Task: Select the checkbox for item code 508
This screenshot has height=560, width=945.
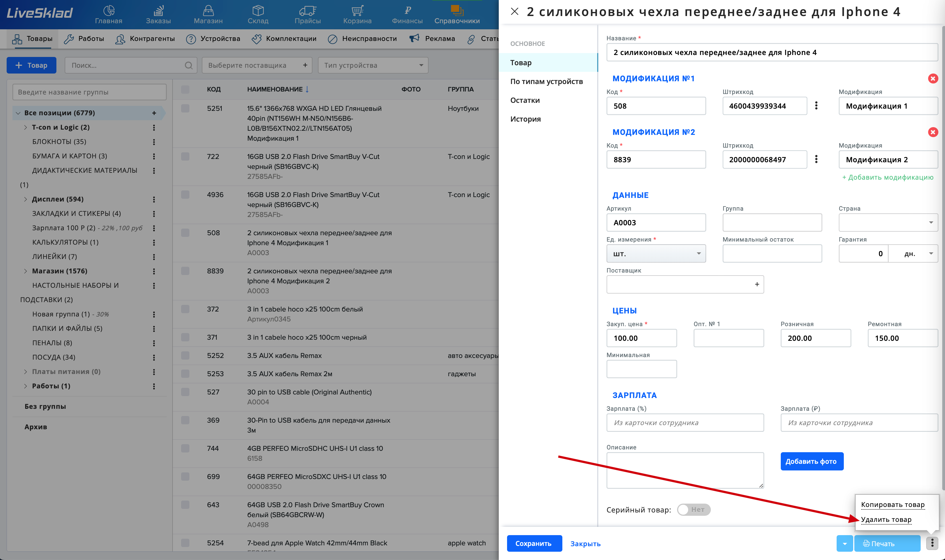Action: (x=185, y=233)
